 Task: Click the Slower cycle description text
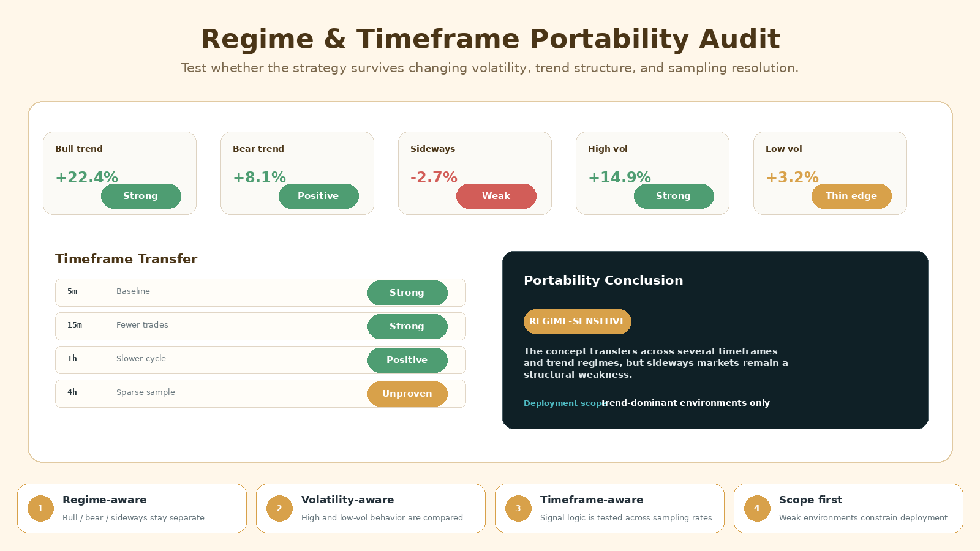point(141,359)
